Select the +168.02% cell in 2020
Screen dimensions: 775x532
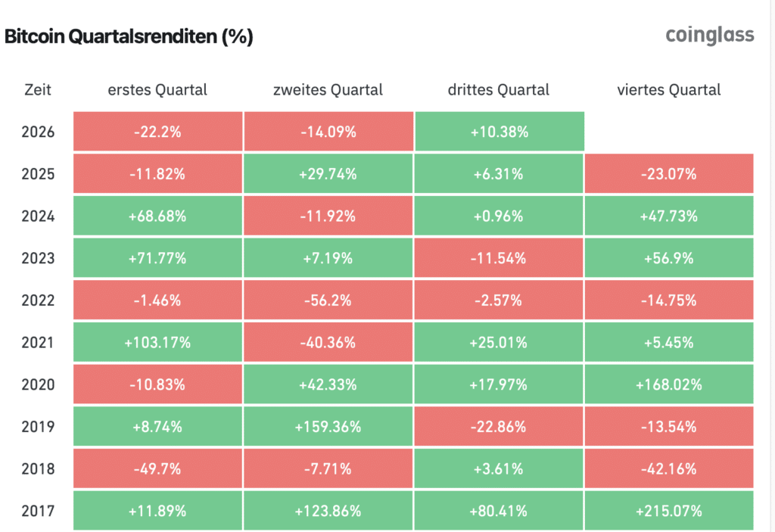click(669, 384)
